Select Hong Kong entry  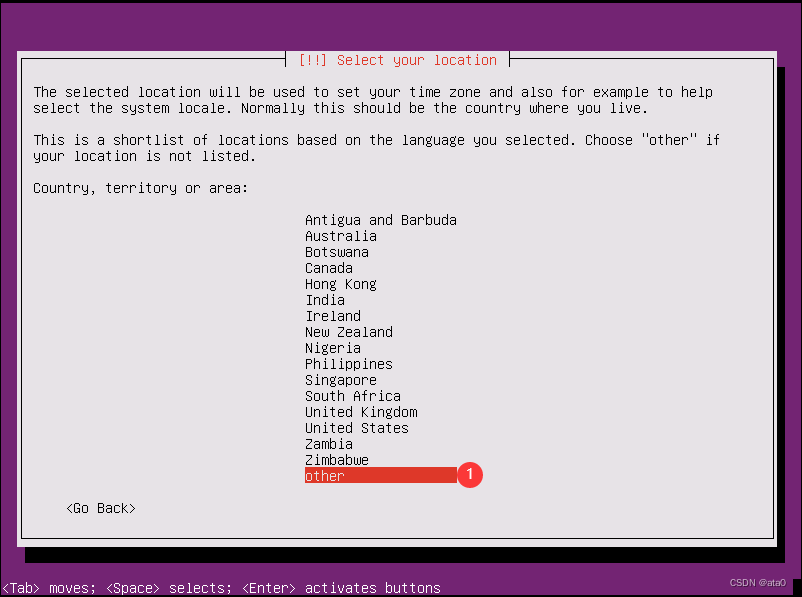coord(341,284)
